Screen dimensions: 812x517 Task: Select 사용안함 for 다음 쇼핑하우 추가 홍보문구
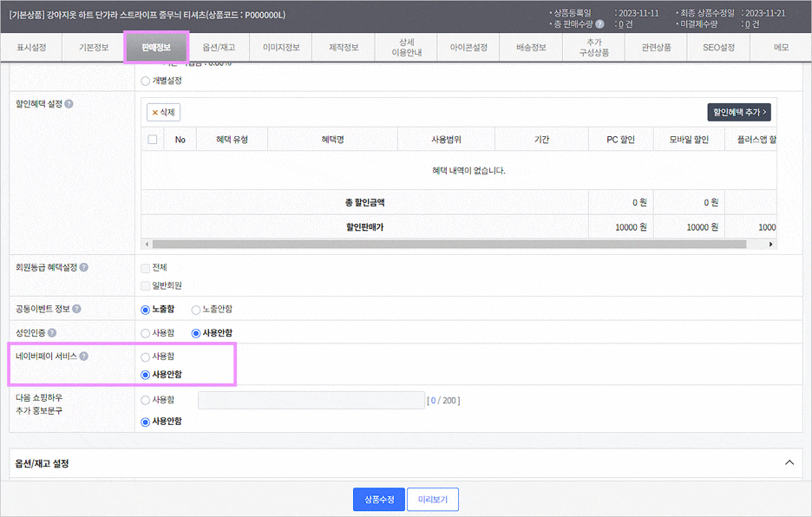(x=146, y=422)
